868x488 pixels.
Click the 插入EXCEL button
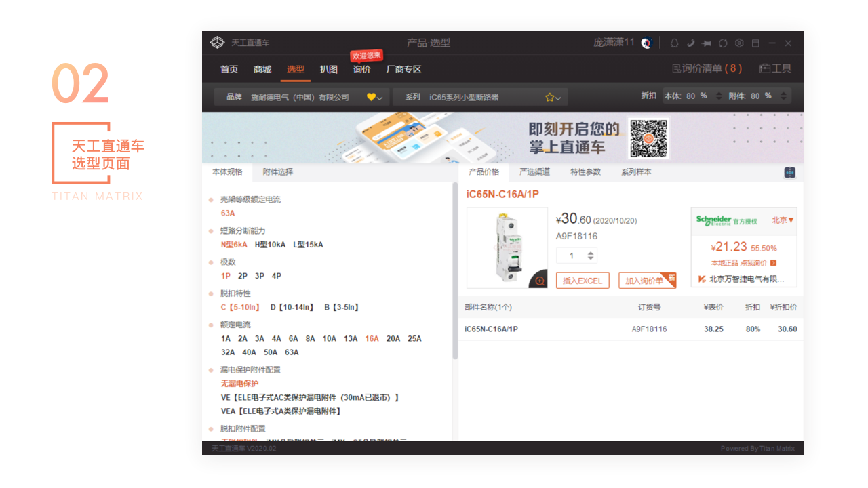click(583, 281)
